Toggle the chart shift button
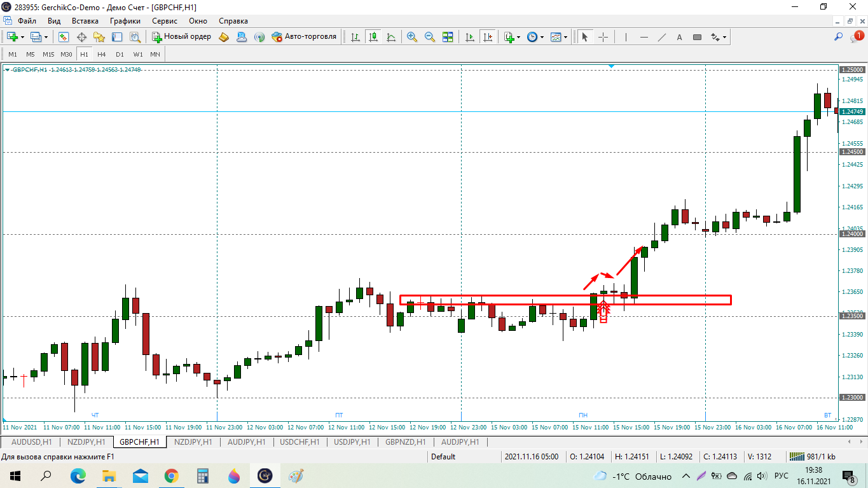This screenshot has height=488, width=868. (488, 37)
